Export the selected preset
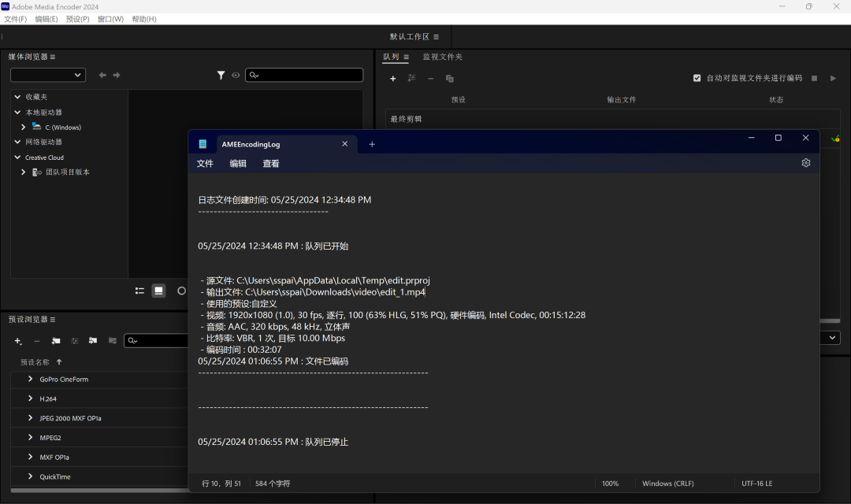The height and width of the screenshot is (504, 851). click(113, 341)
